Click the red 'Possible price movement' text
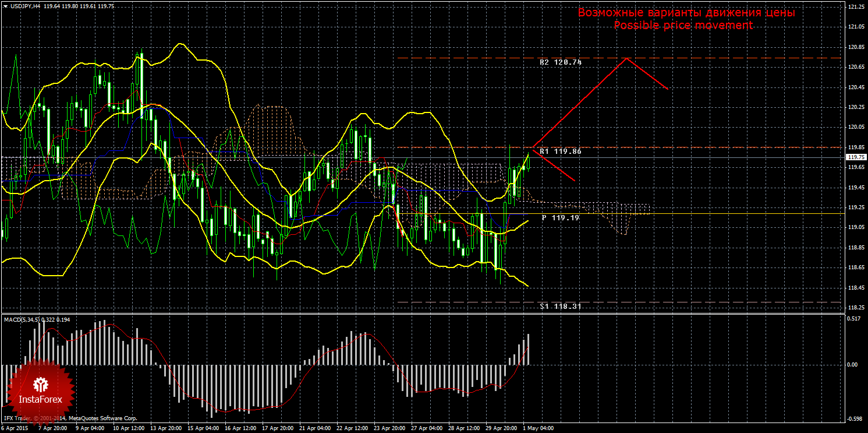Image resolution: width=868 pixels, height=433 pixels. 683,26
